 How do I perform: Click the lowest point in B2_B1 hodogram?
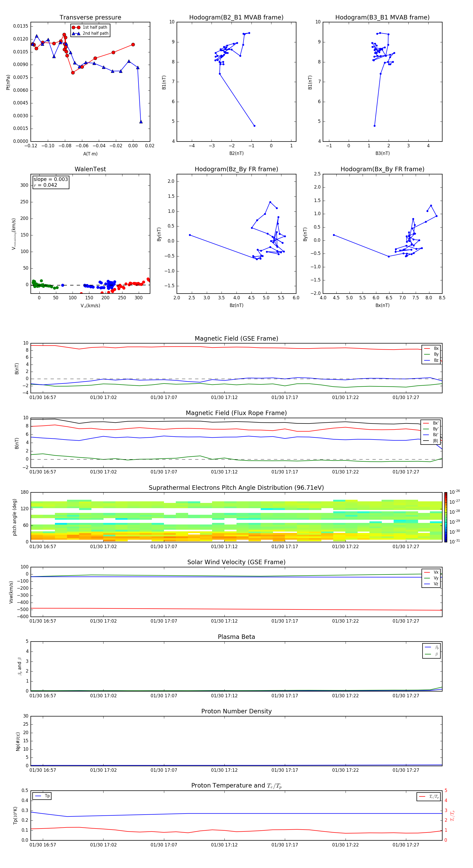tap(254, 126)
